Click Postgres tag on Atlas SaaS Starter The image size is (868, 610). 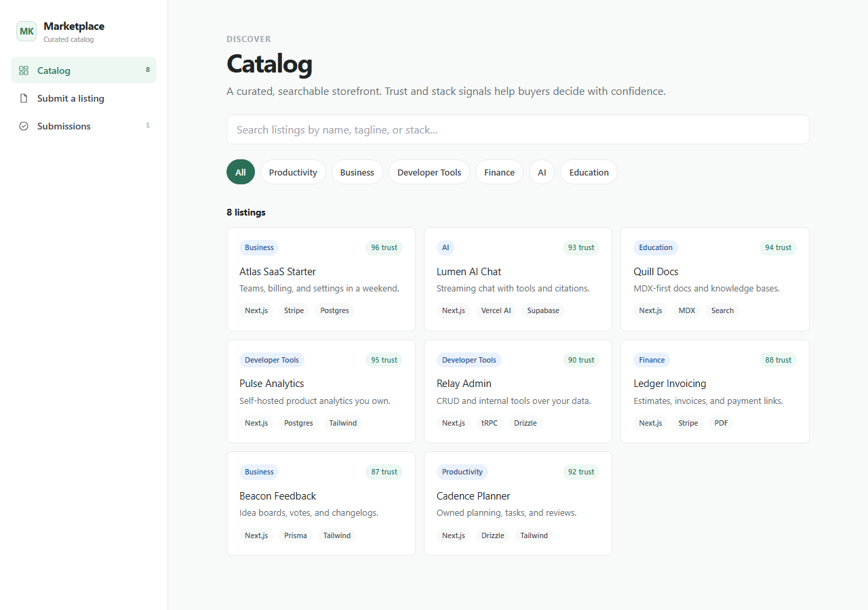coord(334,310)
